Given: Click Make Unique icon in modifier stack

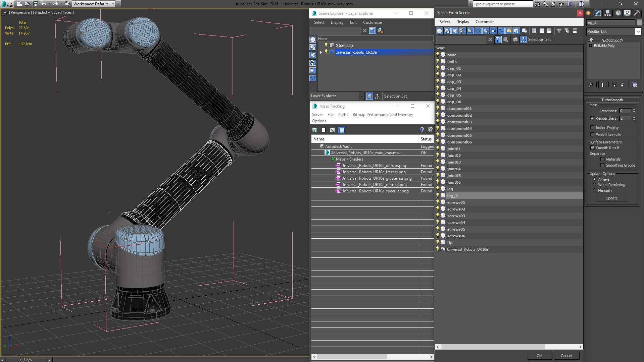Looking at the screenshot, I should tap(614, 85).
